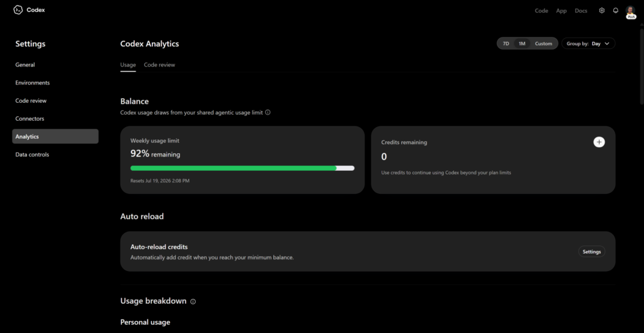
Task: Click the "Auto-reload credits" heading
Action: (159, 247)
